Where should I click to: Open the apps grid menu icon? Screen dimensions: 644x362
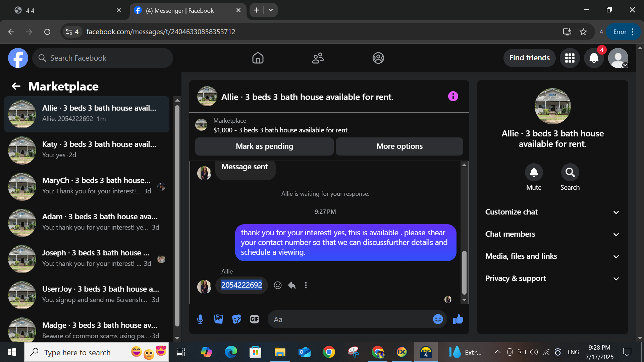[570, 58]
